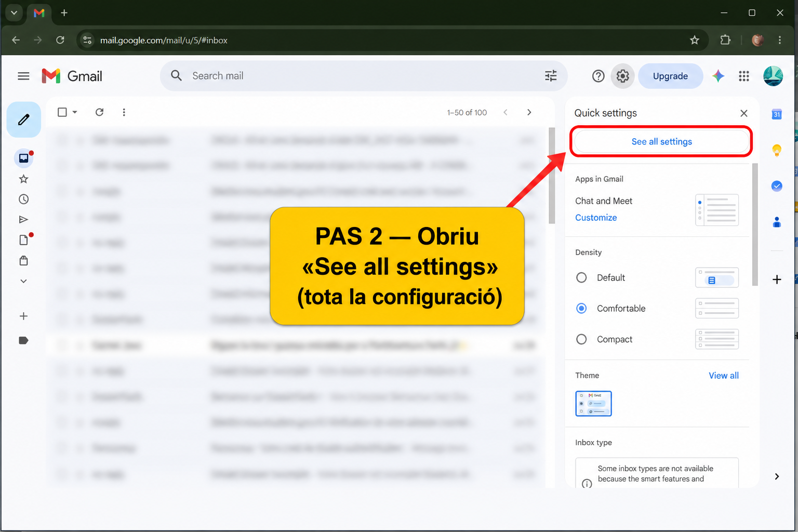Click the Compose pencil button
This screenshot has height=532, width=798.
point(24,119)
